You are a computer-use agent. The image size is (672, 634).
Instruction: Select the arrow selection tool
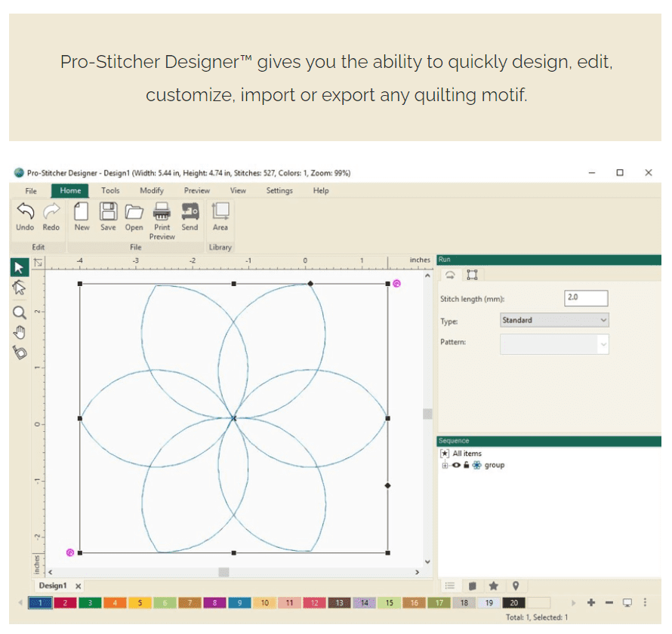tap(20, 267)
